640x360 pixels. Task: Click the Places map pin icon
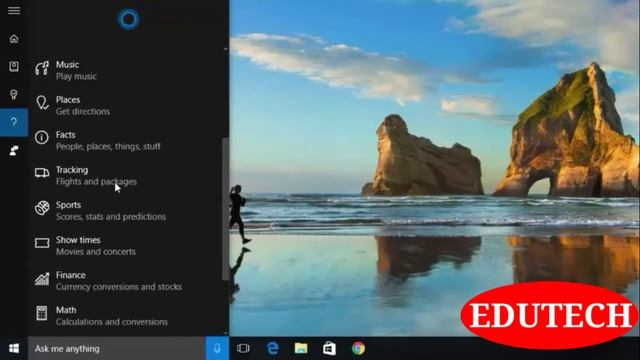[x=42, y=103]
